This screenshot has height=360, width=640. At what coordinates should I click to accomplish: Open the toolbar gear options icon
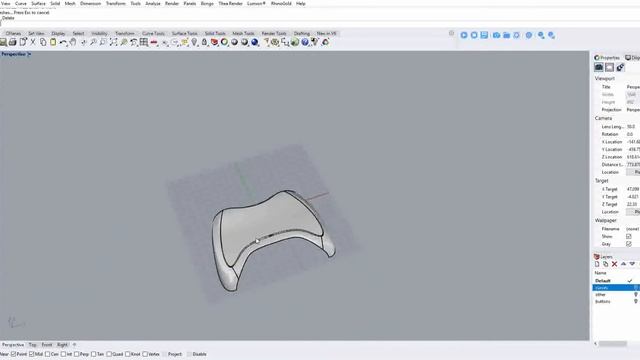click(x=451, y=33)
